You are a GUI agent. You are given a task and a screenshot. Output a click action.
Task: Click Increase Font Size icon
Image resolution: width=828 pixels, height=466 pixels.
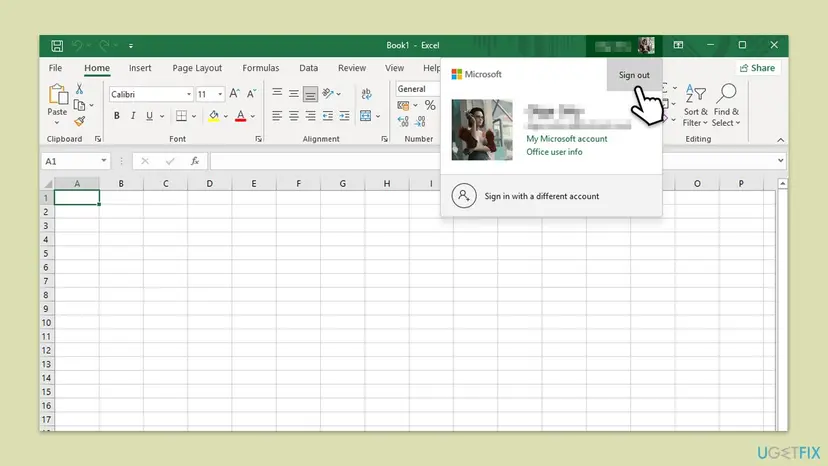point(234,94)
